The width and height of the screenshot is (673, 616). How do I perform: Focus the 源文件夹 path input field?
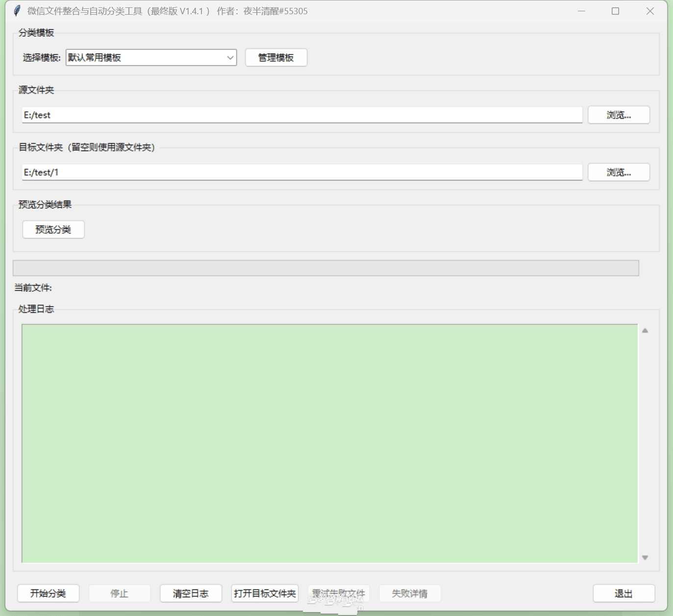tap(301, 115)
